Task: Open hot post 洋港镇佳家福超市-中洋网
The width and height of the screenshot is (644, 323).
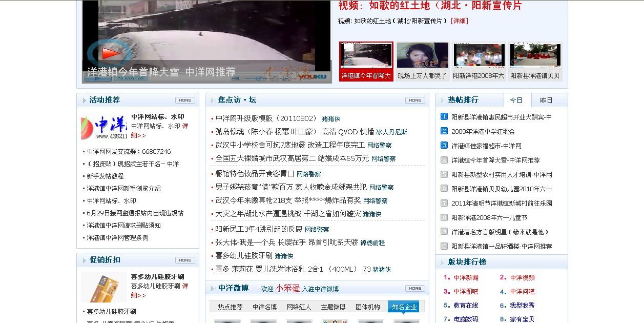Action: tap(486, 146)
